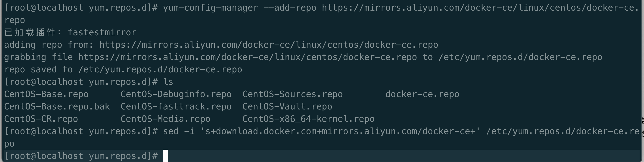
Task: Click the fastestmirror plugin text
Action: (x=102, y=32)
